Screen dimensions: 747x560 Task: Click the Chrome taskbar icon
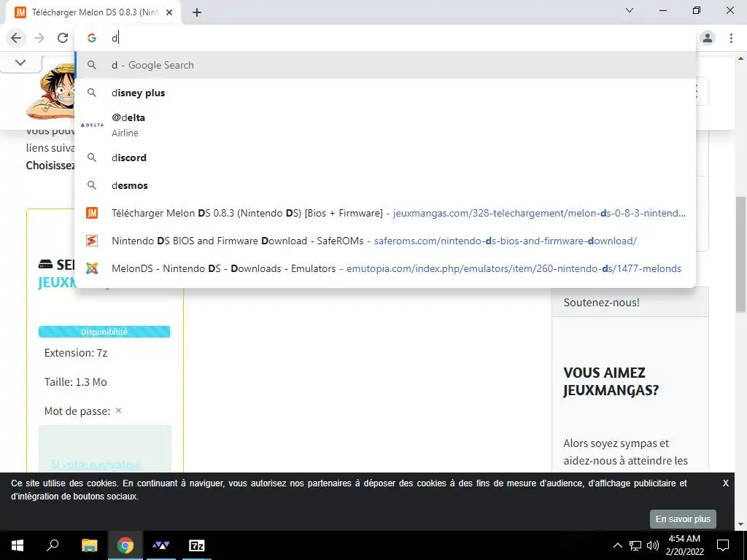125,545
